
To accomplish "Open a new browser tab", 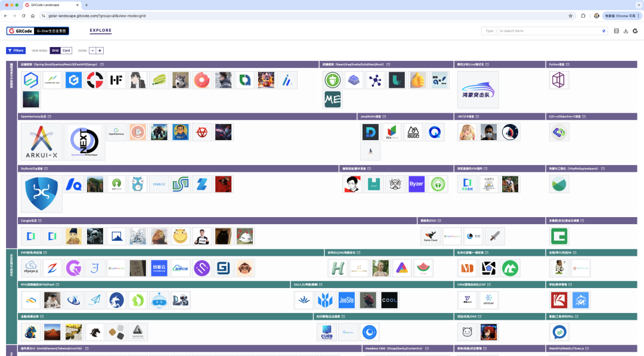I will 86,5.
